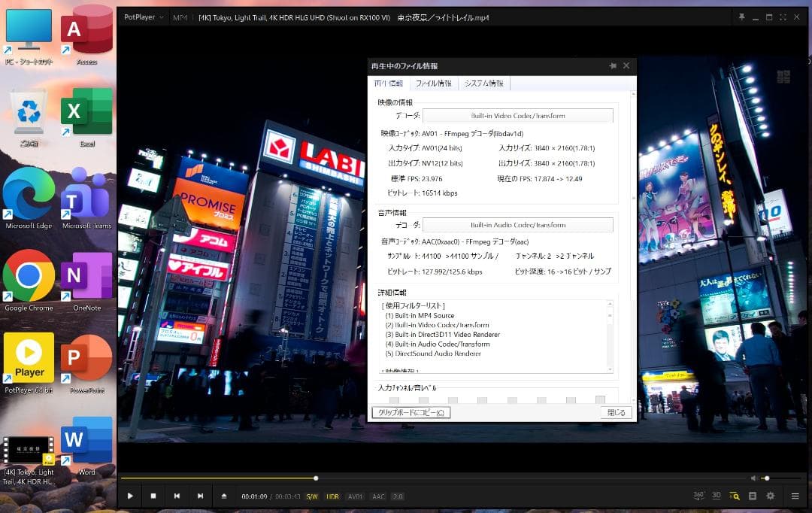
Task: Click the 閉じる button
Action: (x=617, y=412)
